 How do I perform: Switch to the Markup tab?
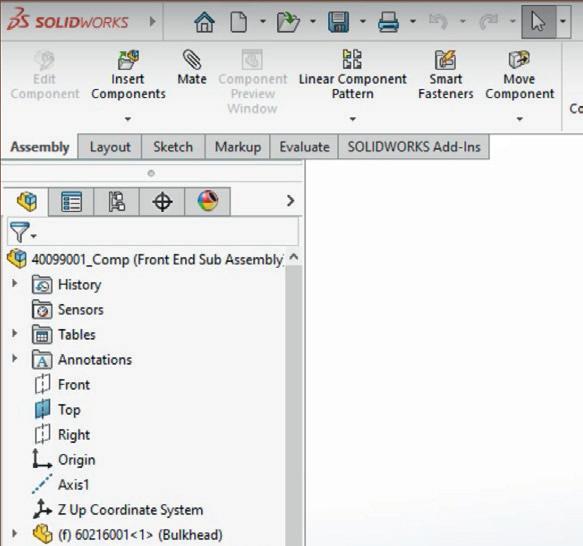click(x=238, y=147)
